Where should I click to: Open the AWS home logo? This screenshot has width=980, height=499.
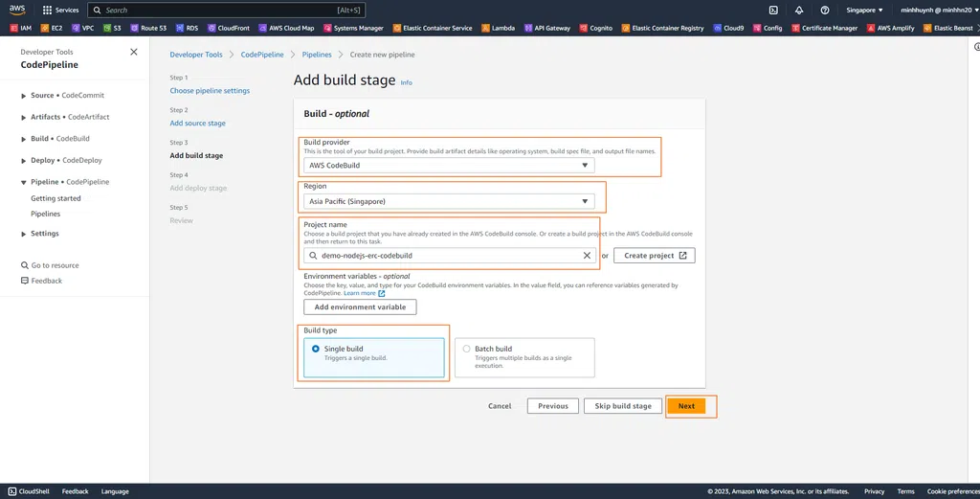tap(17, 10)
